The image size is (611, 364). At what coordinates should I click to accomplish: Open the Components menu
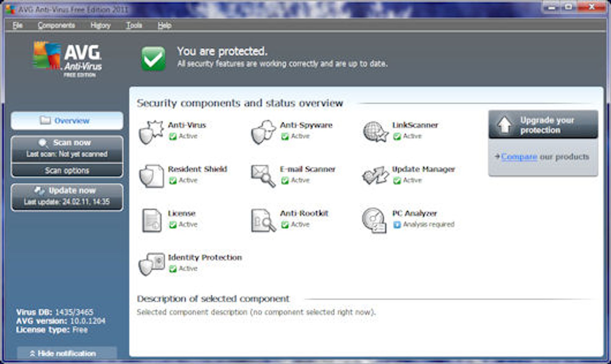coord(56,25)
